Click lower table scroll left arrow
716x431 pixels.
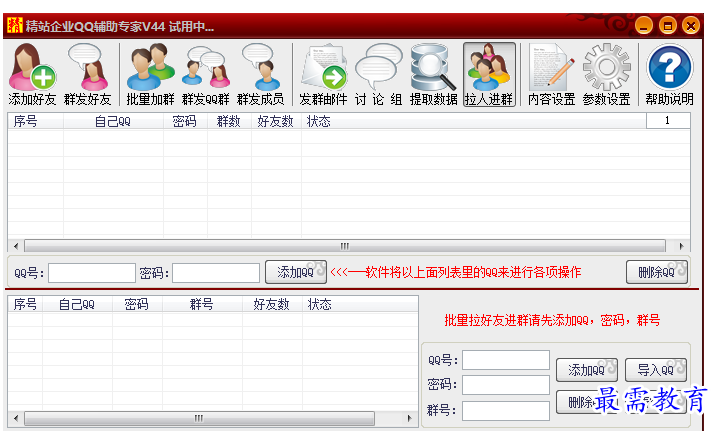pos(16,418)
